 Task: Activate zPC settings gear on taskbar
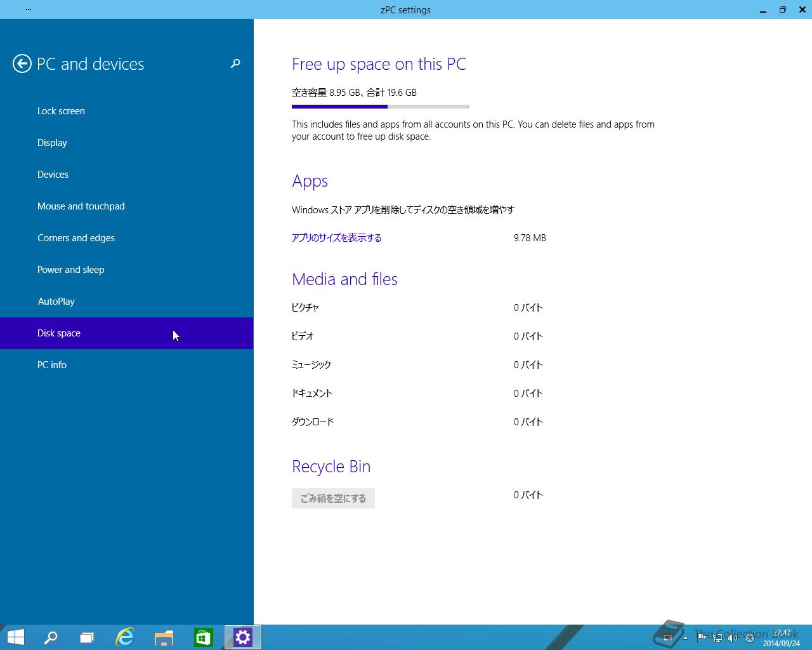(x=243, y=637)
